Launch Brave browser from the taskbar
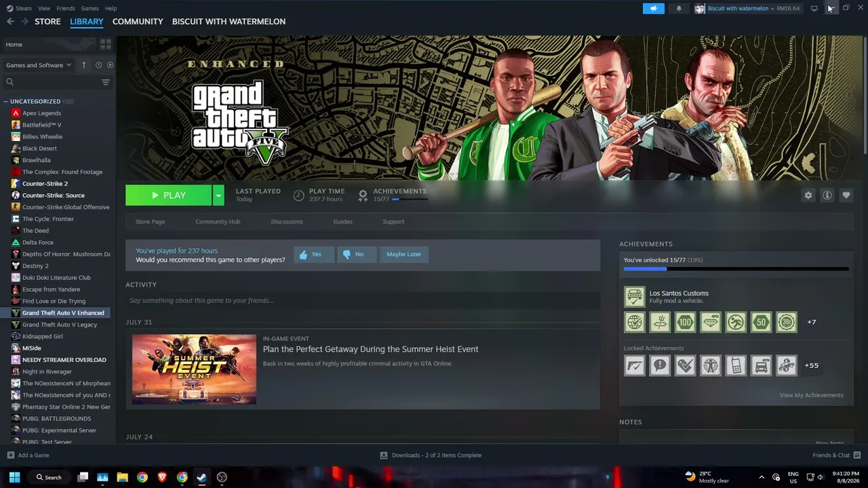Screen dimensions: 868x488 162,477
